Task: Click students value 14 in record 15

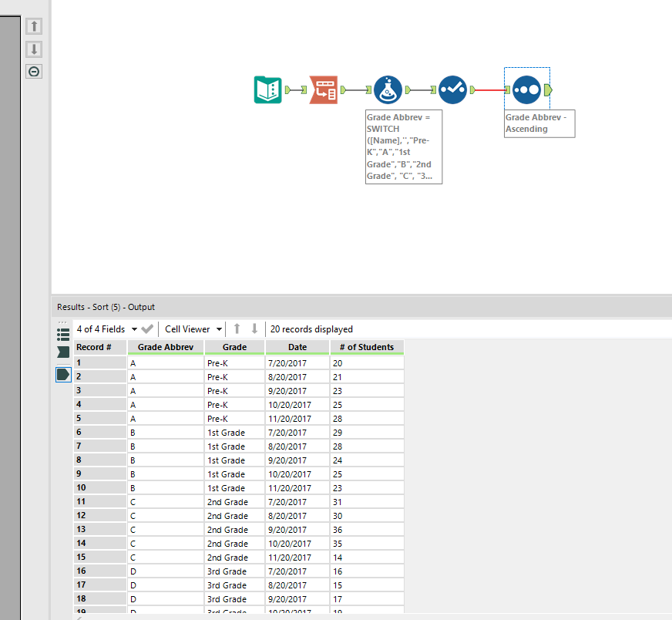Action: tap(367, 558)
